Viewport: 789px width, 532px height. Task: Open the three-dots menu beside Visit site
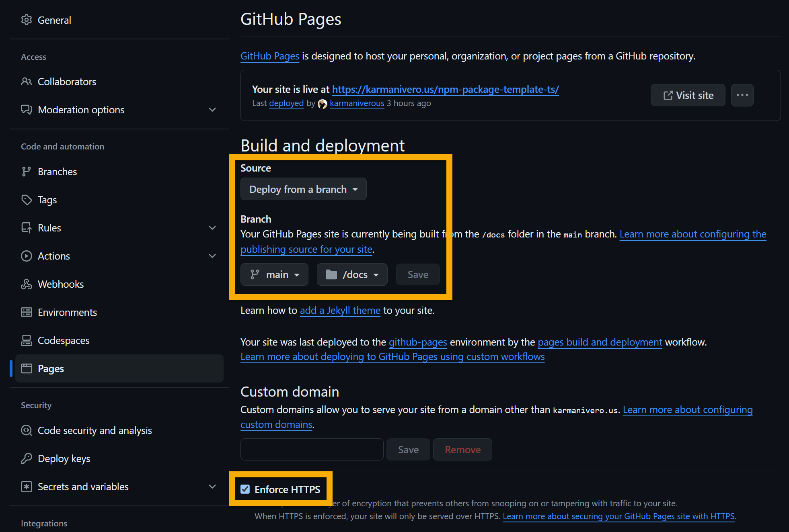coord(742,95)
